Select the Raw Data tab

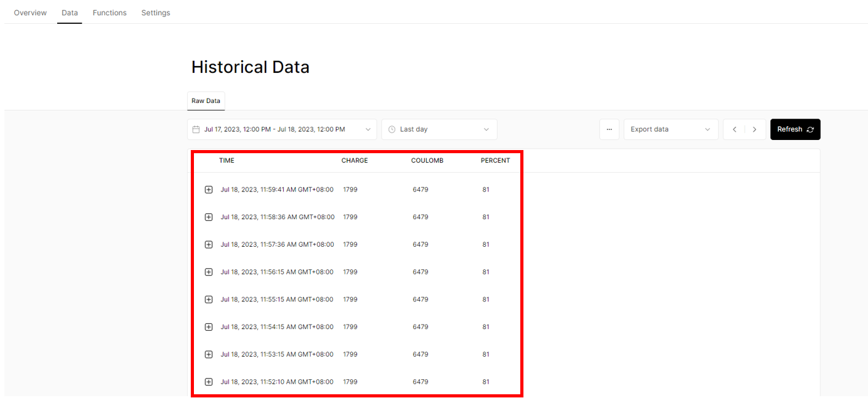pyautogui.click(x=206, y=100)
